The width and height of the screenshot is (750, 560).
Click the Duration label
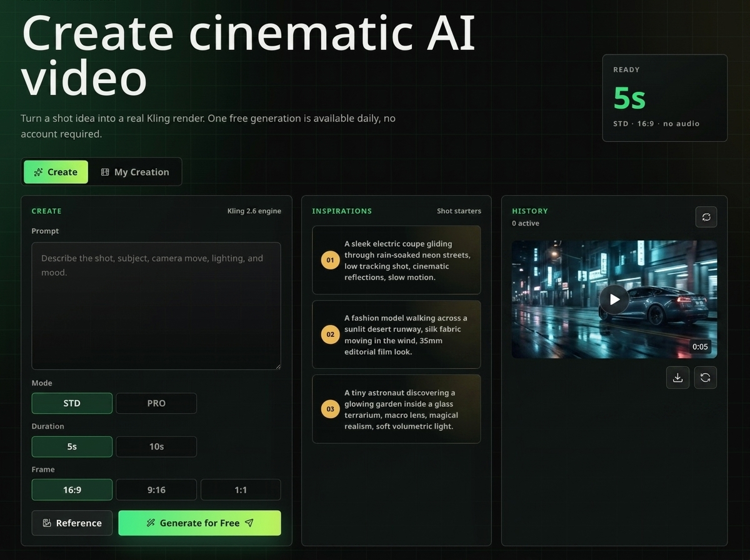coord(48,426)
